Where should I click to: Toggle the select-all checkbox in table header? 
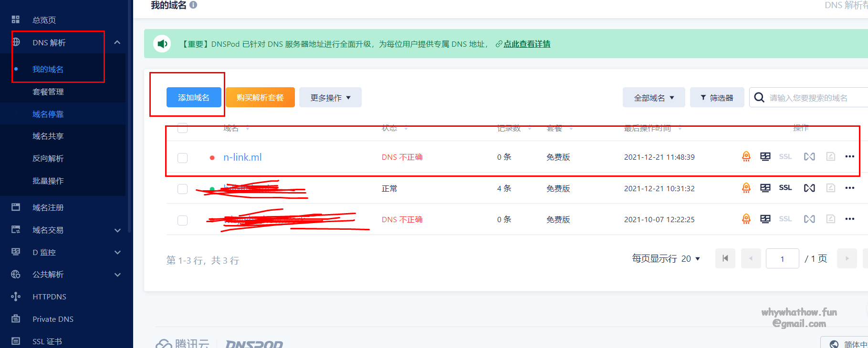coord(182,128)
